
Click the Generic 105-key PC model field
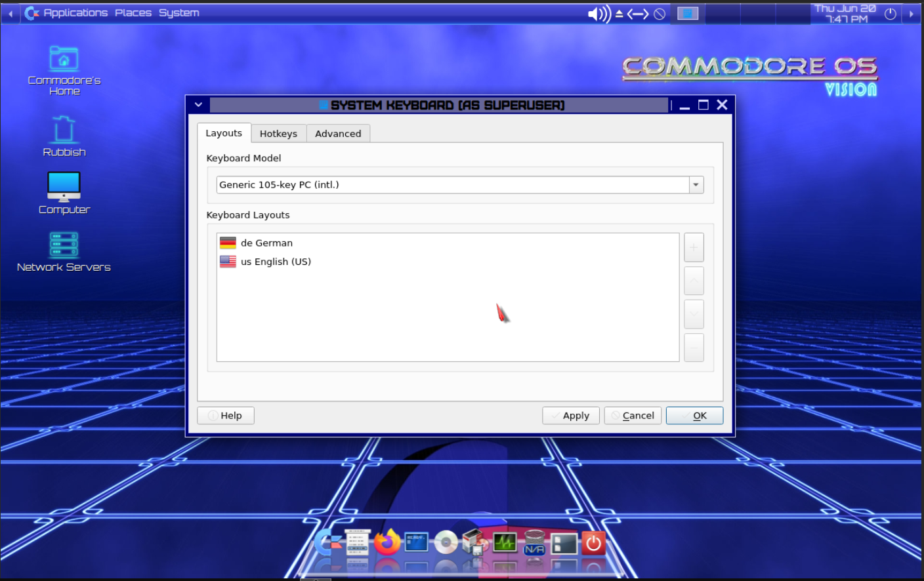coord(453,185)
